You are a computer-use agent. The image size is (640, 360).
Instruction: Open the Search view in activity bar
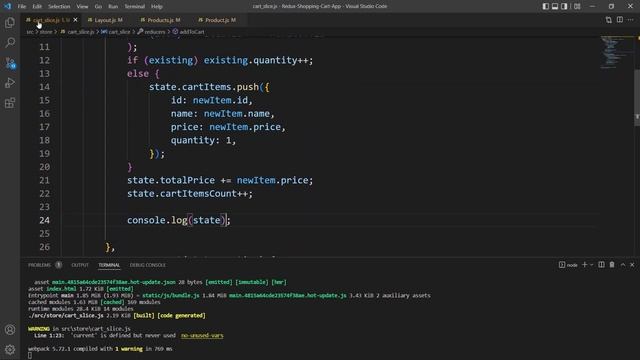pos(10,42)
